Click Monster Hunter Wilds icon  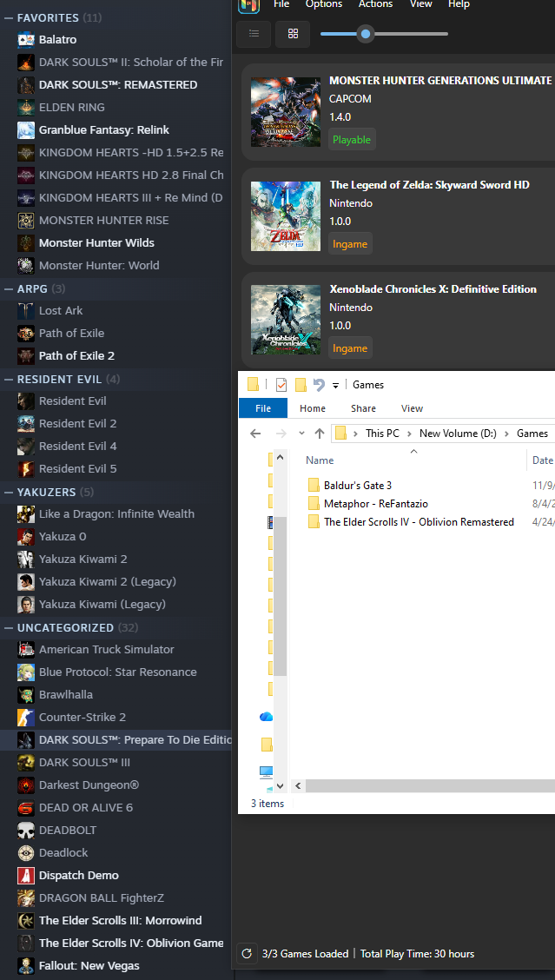26,243
